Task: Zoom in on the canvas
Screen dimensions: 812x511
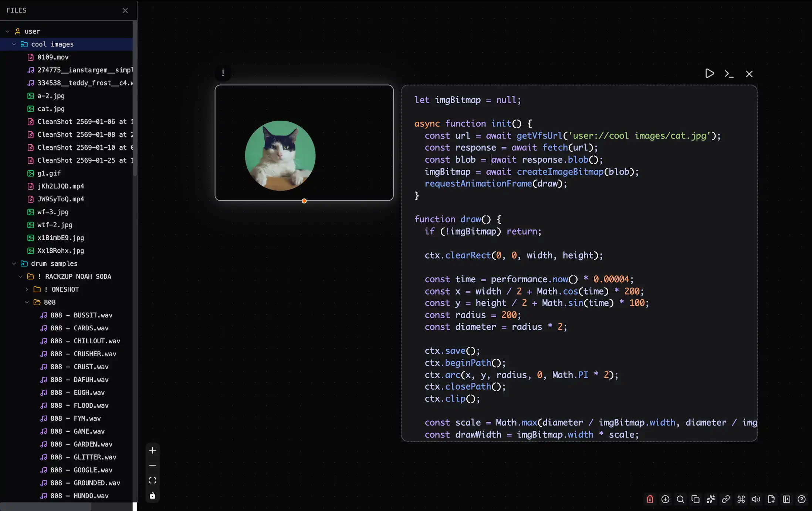Action: click(152, 450)
